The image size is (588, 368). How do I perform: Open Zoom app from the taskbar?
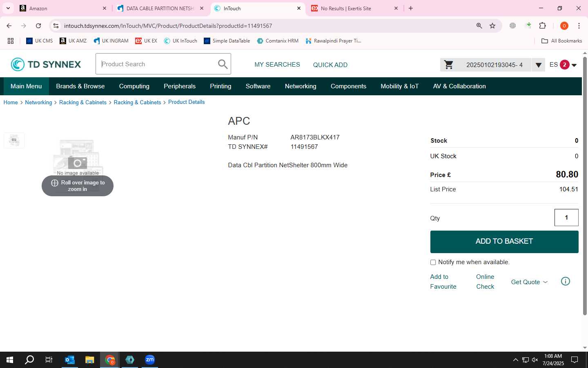[150, 360]
